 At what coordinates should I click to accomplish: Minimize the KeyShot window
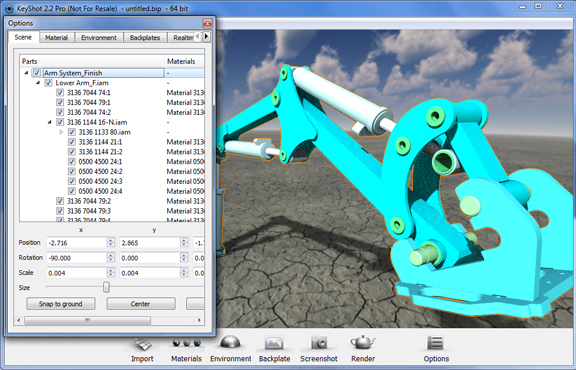pyautogui.click(x=523, y=6)
